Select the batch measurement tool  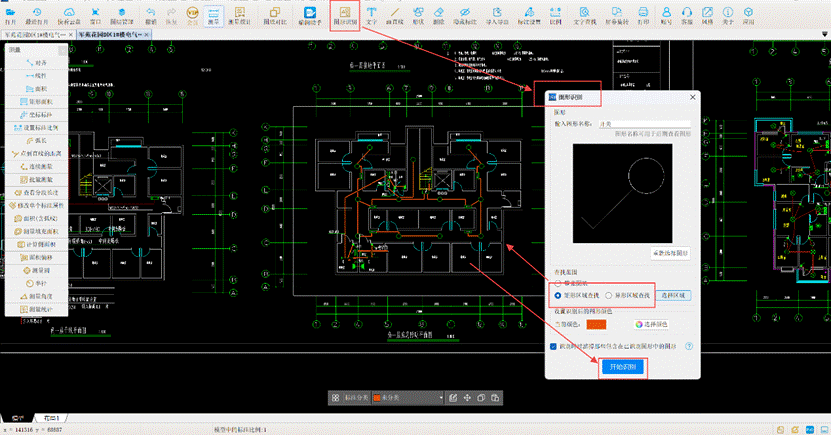coord(36,180)
